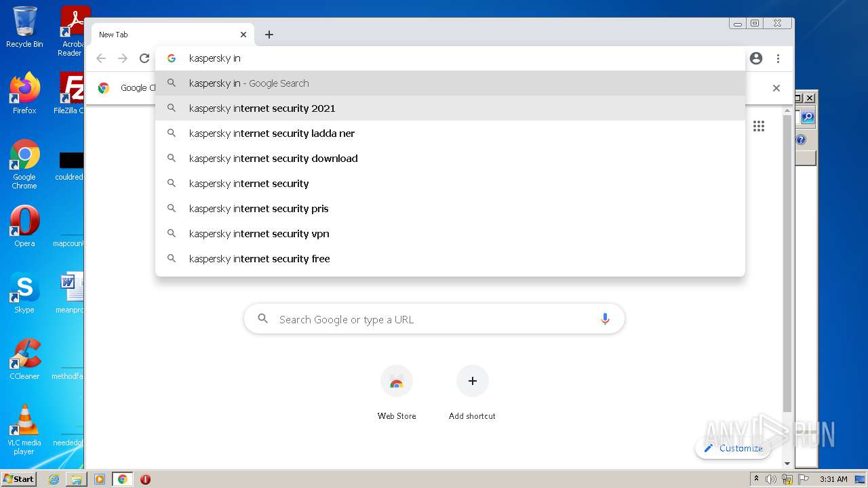Open the CCleaner desktop icon

pos(24,359)
